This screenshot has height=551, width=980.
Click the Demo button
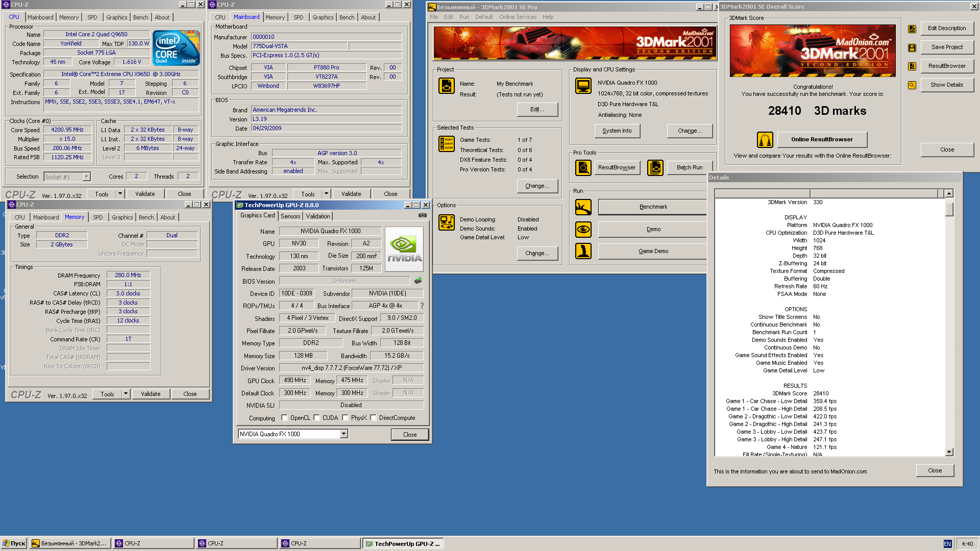(653, 230)
